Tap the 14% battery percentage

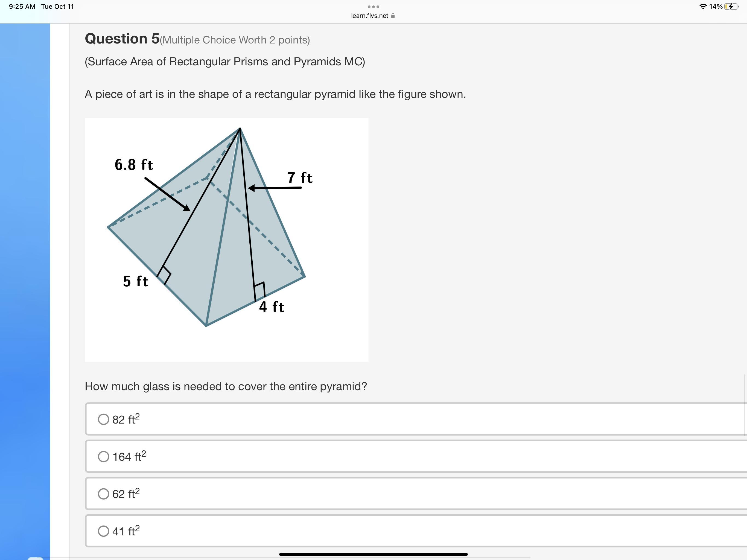point(716,6)
